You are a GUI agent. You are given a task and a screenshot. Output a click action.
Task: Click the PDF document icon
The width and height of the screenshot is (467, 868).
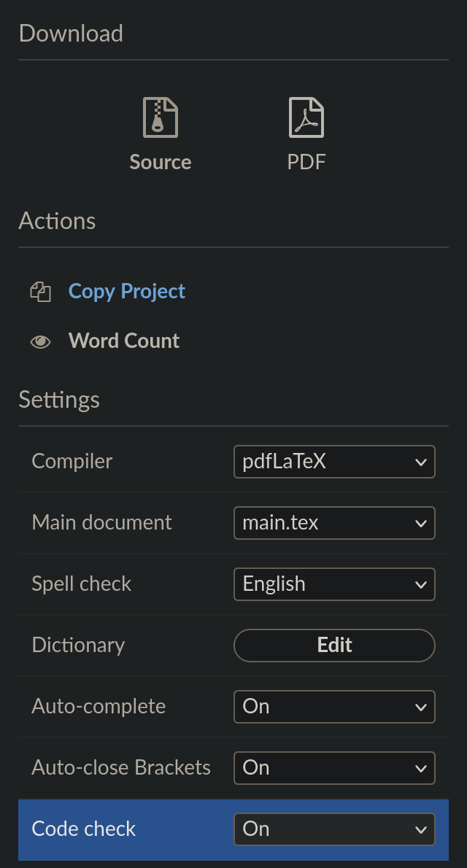pyautogui.click(x=306, y=117)
